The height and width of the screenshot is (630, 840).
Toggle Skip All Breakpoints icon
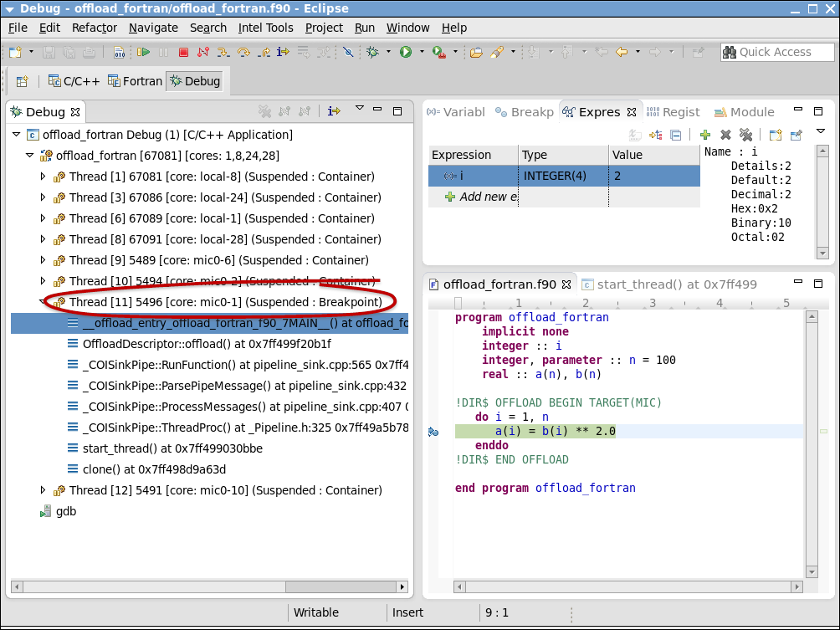pyautogui.click(x=348, y=52)
